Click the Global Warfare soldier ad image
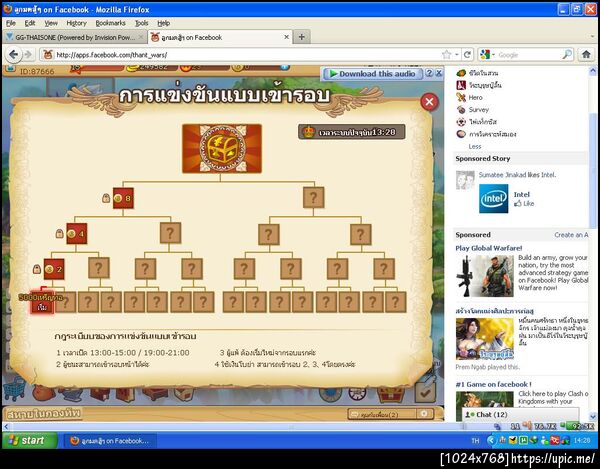This screenshot has height=469, width=600. (485, 276)
